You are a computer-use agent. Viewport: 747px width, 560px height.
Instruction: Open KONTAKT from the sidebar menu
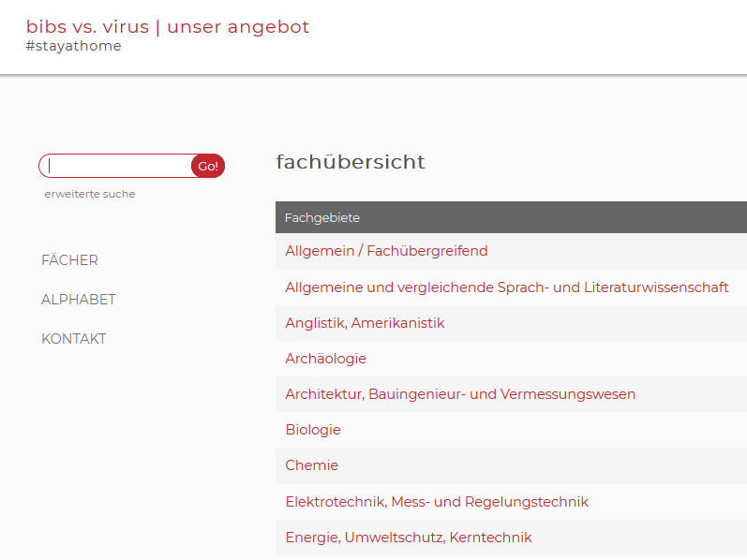[73, 339]
